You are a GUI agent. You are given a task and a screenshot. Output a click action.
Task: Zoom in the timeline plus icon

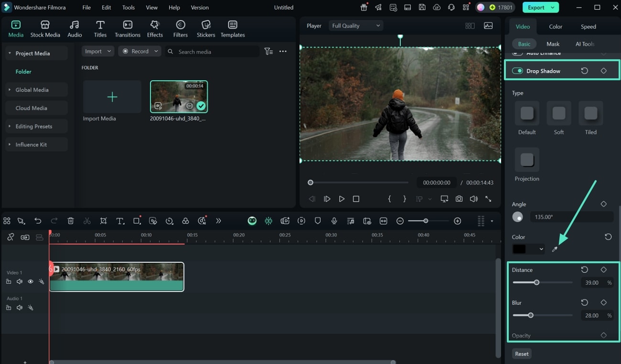coord(458,221)
